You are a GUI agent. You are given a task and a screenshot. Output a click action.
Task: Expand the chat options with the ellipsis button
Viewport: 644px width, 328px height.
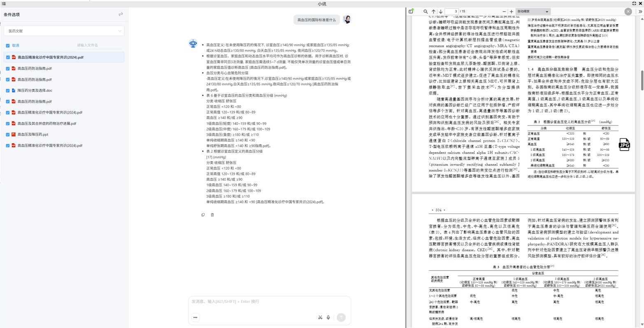195,317
